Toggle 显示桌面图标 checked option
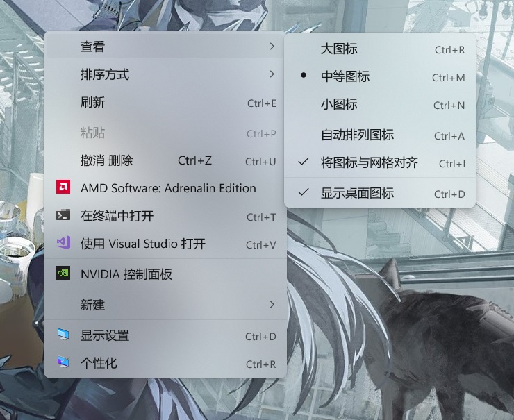Screen dimensions: 514x420 (x=380, y=193)
